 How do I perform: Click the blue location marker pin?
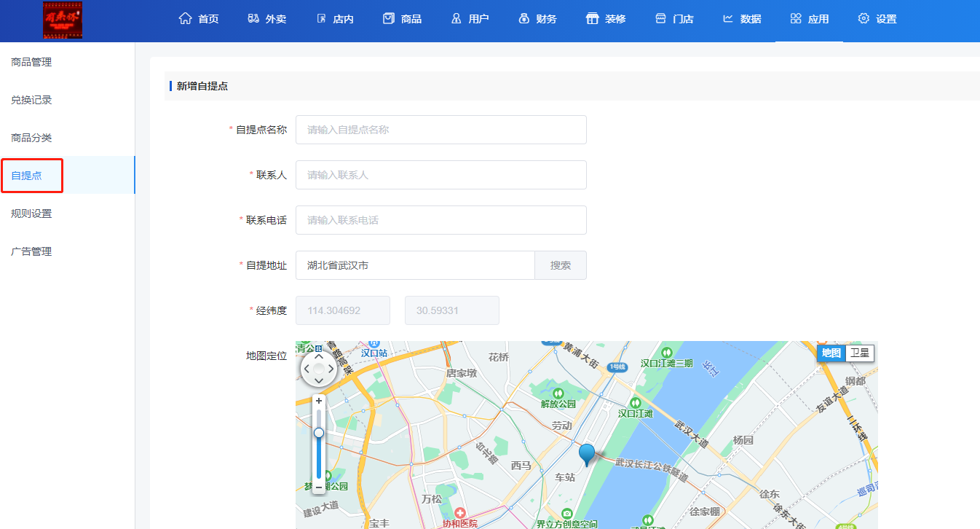587,454
